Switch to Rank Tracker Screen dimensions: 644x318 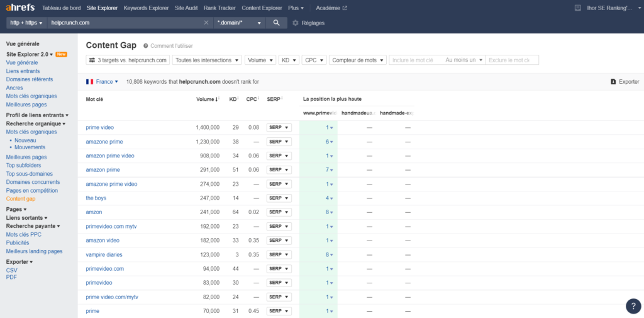click(x=219, y=8)
